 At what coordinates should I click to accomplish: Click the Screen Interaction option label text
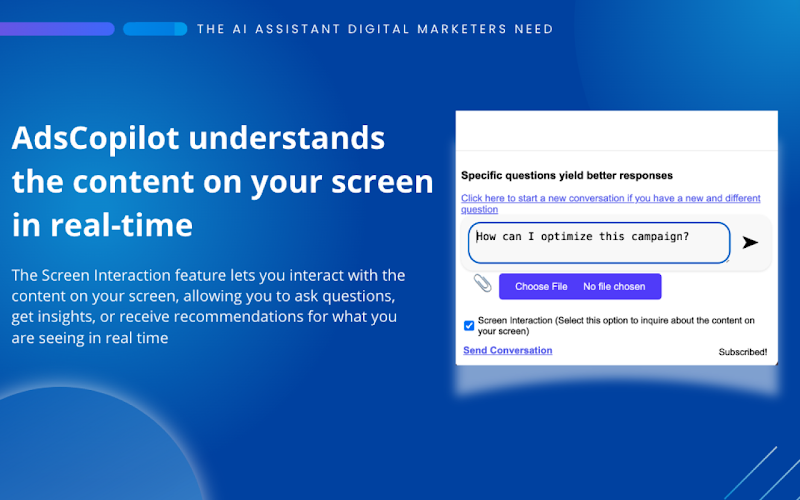616,326
